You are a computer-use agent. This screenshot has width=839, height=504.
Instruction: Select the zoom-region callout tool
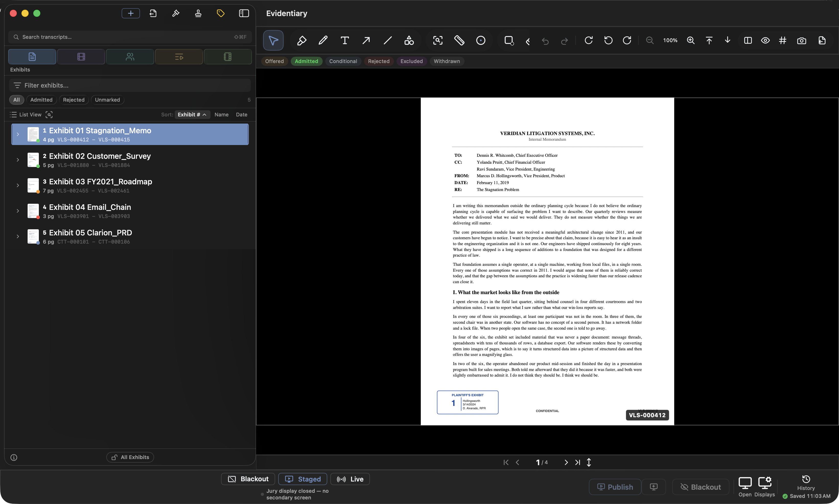(x=438, y=40)
